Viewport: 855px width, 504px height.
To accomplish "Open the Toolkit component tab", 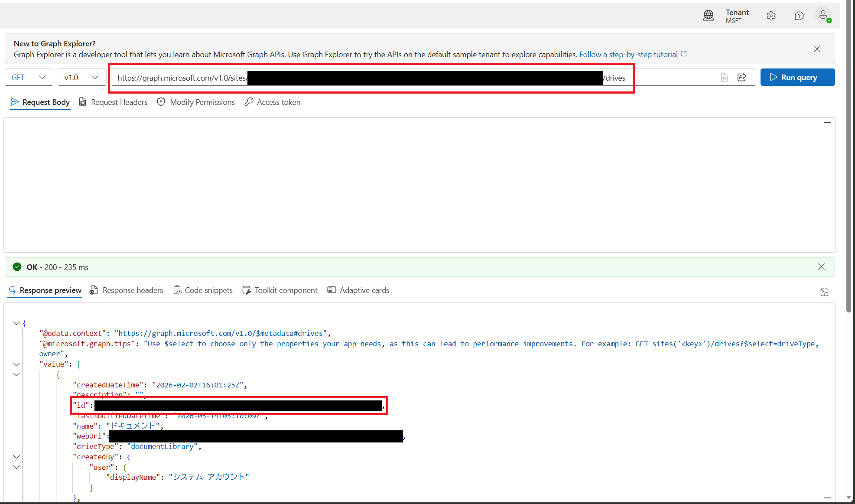I will (x=280, y=290).
